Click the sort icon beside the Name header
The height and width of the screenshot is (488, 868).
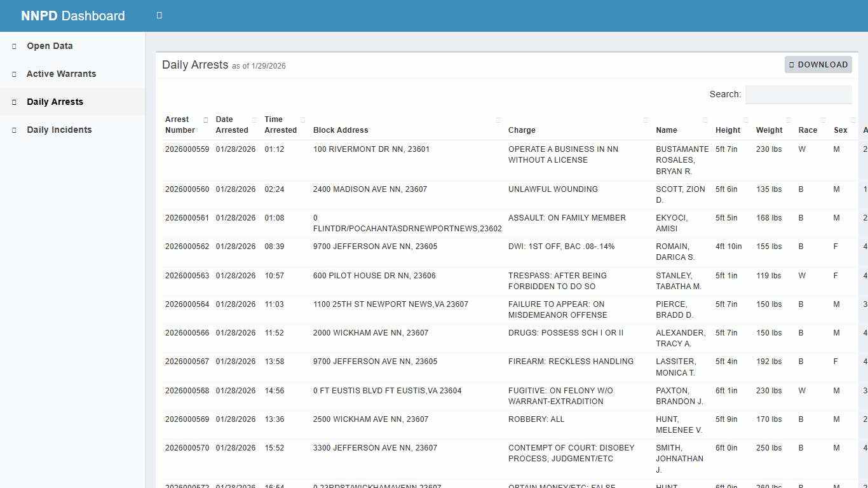[x=705, y=119]
